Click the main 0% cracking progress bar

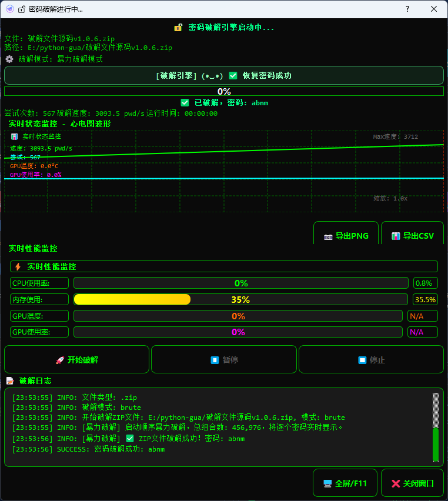click(x=224, y=91)
